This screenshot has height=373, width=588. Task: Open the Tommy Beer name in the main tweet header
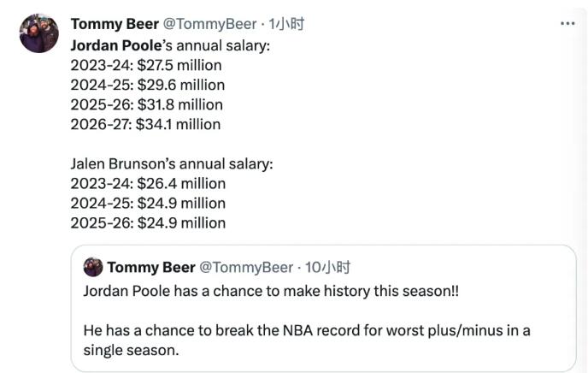click(115, 24)
